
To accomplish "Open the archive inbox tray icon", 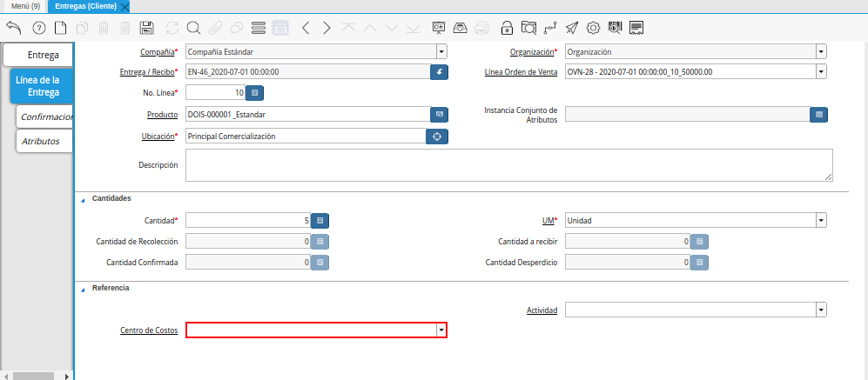I will [x=460, y=28].
